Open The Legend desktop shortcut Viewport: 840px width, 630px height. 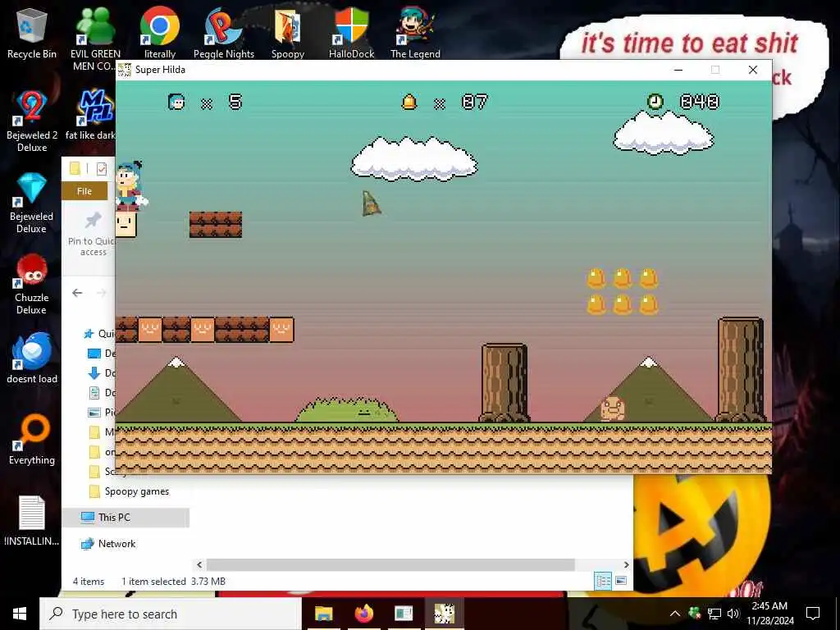click(x=415, y=33)
